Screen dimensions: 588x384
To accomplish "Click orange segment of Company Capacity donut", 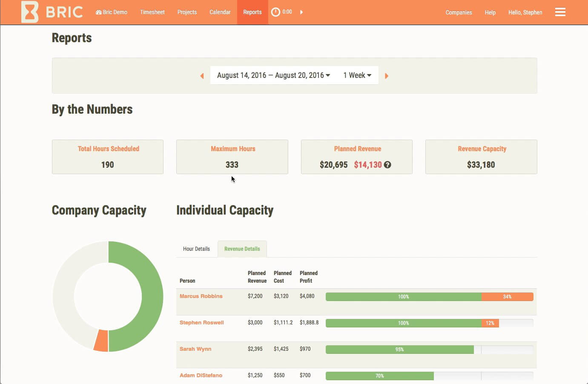I will 101,341.
